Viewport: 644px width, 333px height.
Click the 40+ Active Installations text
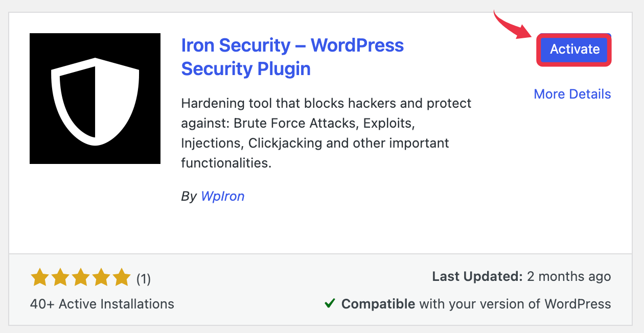click(x=102, y=304)
